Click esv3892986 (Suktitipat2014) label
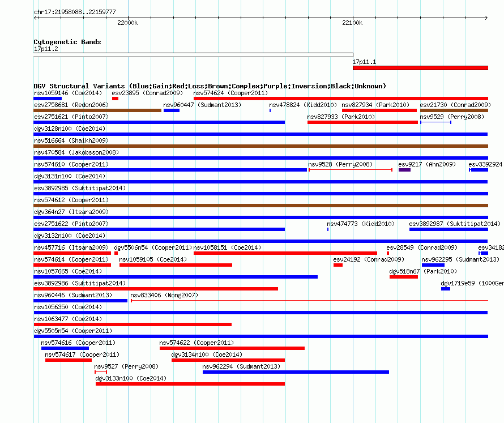504x423 pixels. click(80, 284)
